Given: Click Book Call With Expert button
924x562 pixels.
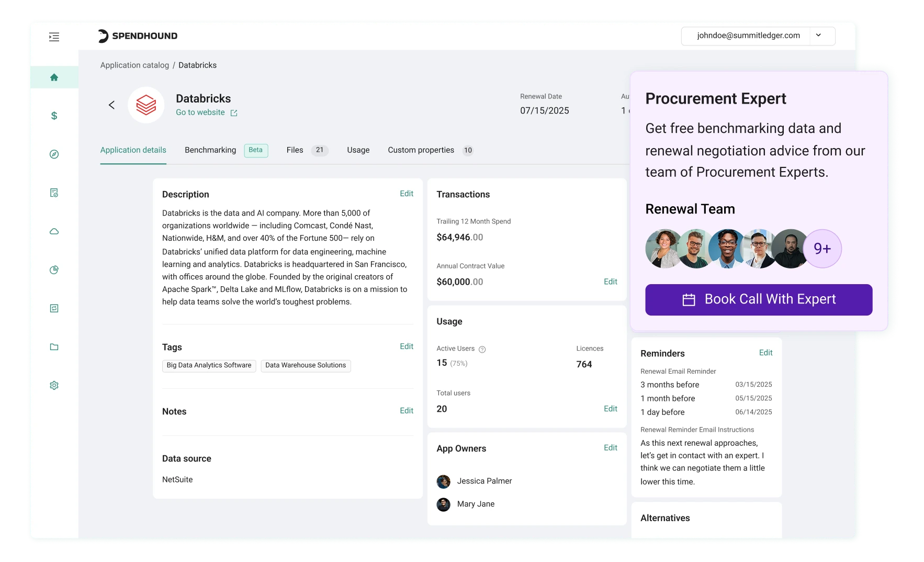Looking at the screenshot, I should [759, 300].
